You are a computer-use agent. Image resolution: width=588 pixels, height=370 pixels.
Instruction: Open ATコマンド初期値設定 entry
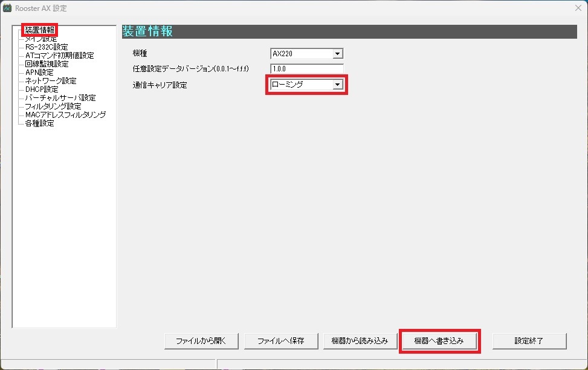(59, 56)
